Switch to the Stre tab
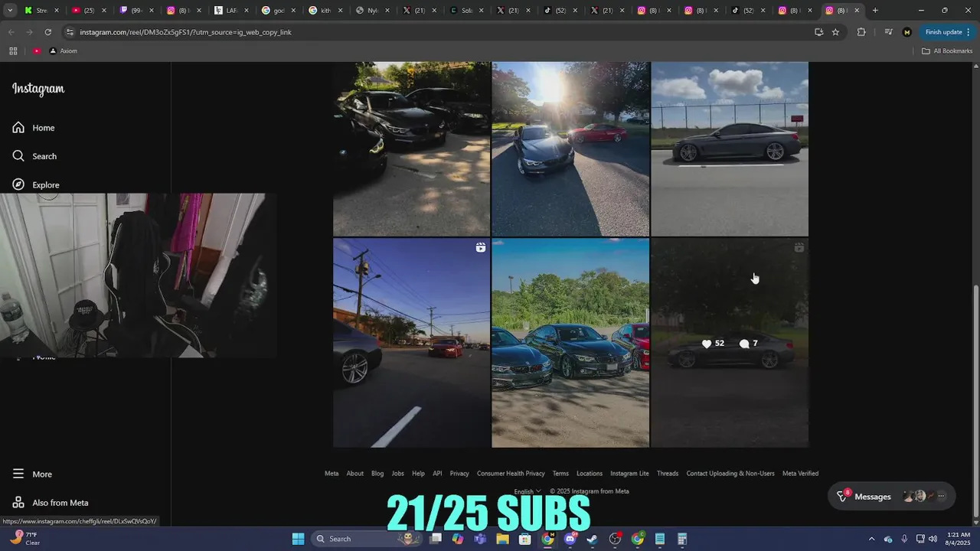The width and height of the screenshot is (980, 551). click(41, 11)
